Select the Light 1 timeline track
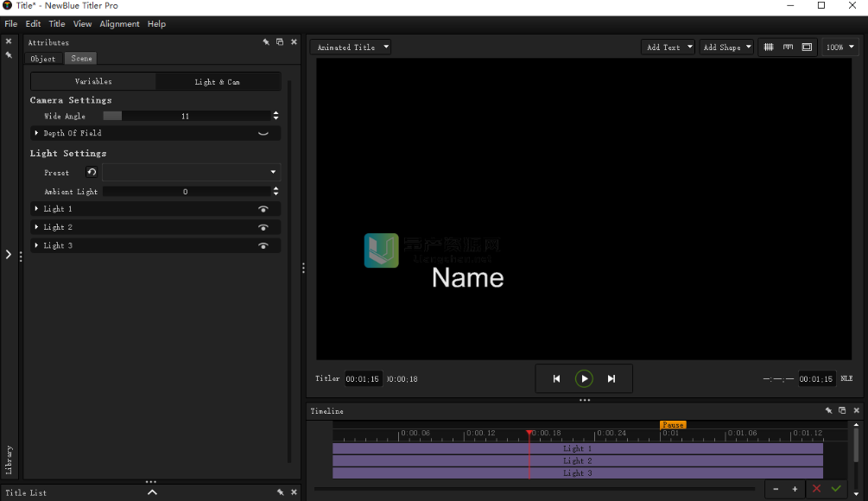Screen dimensions: 868x501 click(x=578, y=448)
